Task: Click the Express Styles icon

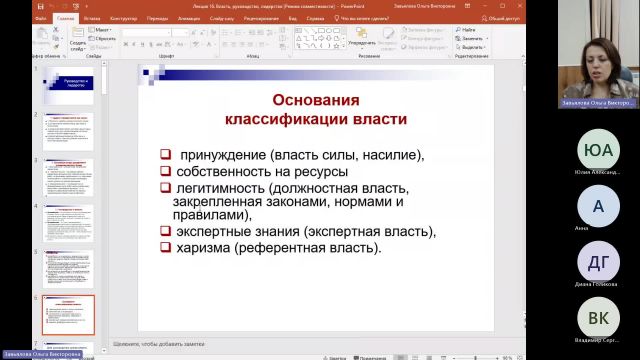Action: [388, 33]
